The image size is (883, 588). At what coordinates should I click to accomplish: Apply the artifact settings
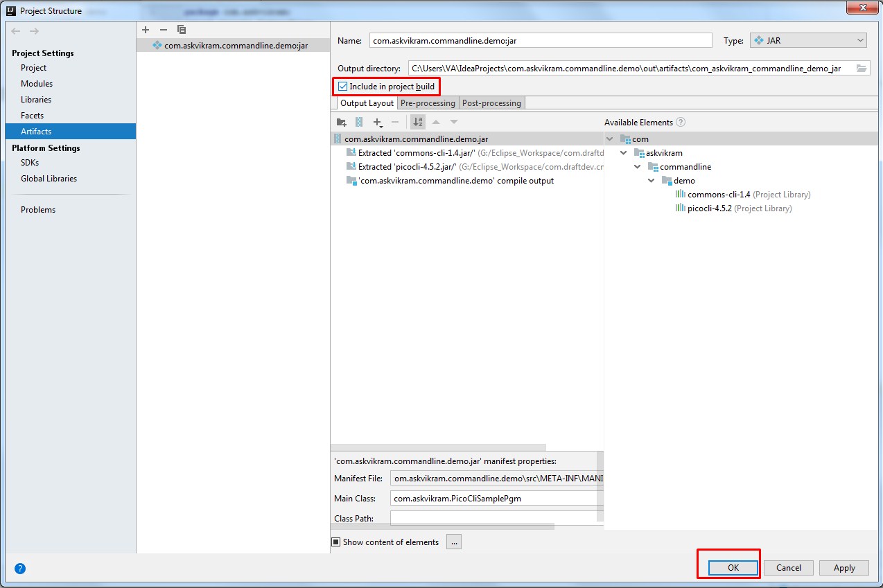tap(843, 567)
